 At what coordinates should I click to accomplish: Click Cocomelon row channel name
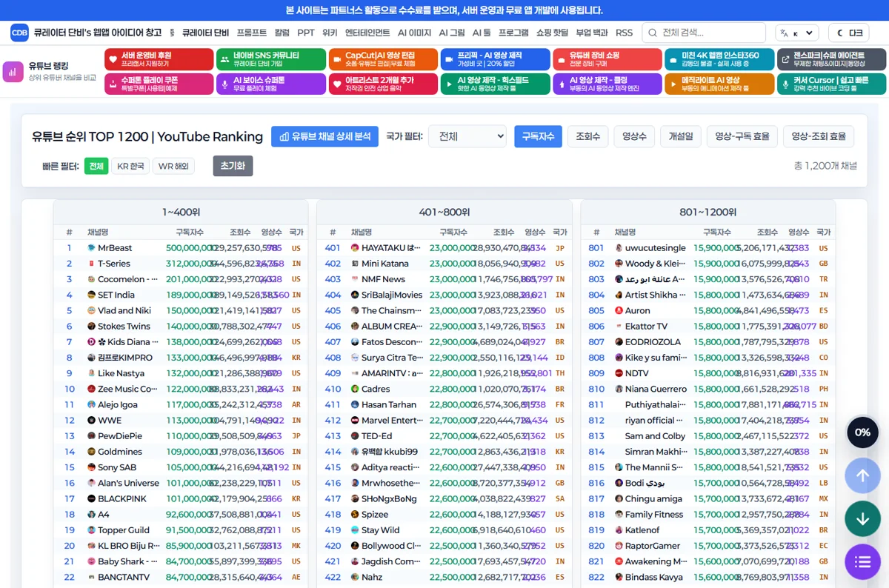point(127,279)
